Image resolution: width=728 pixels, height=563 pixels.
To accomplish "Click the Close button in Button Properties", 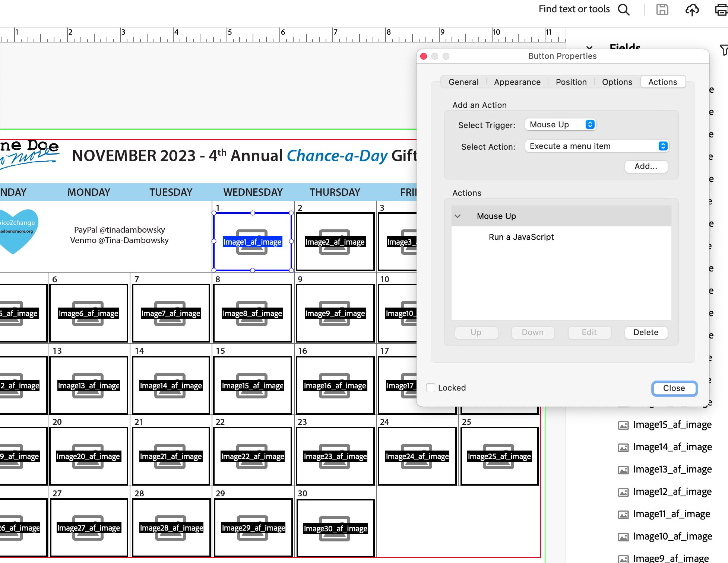I will pyautogui.click(x=674, y=388).
